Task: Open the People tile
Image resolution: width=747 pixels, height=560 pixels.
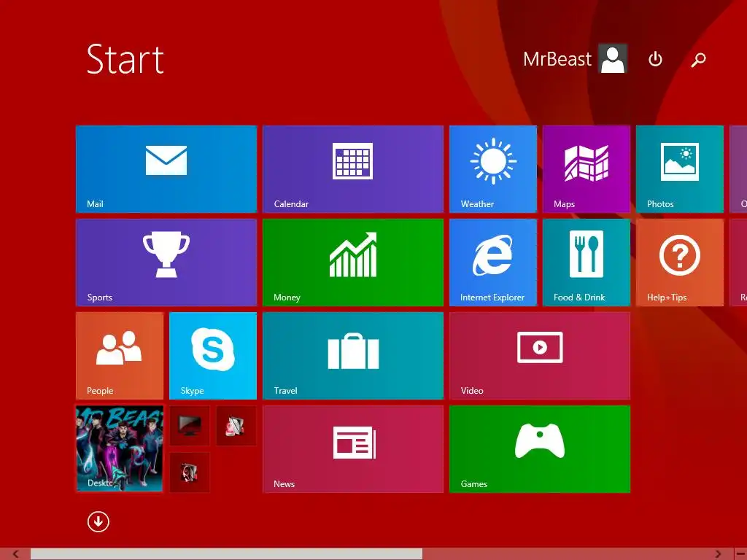Action: pyautogui.click(x=120, y=356)
